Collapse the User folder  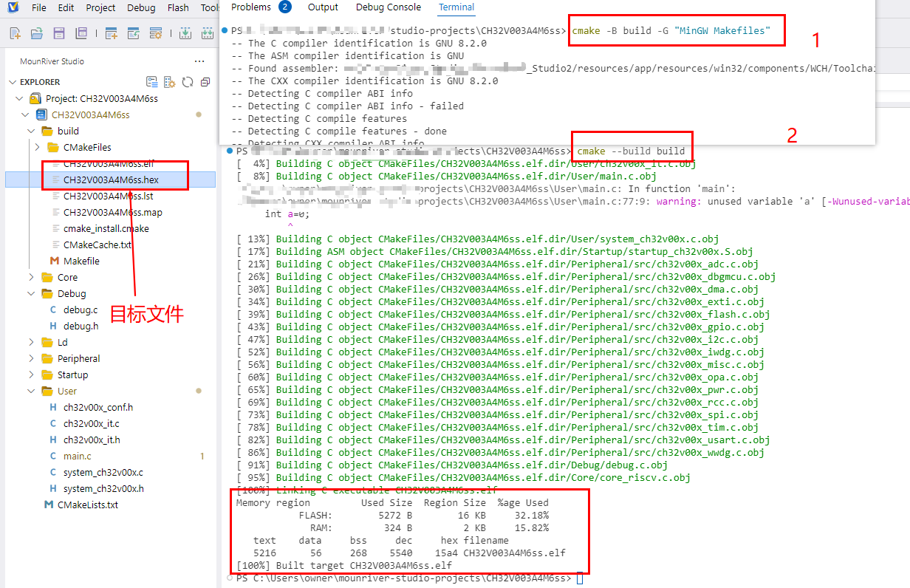coord(31,391)
